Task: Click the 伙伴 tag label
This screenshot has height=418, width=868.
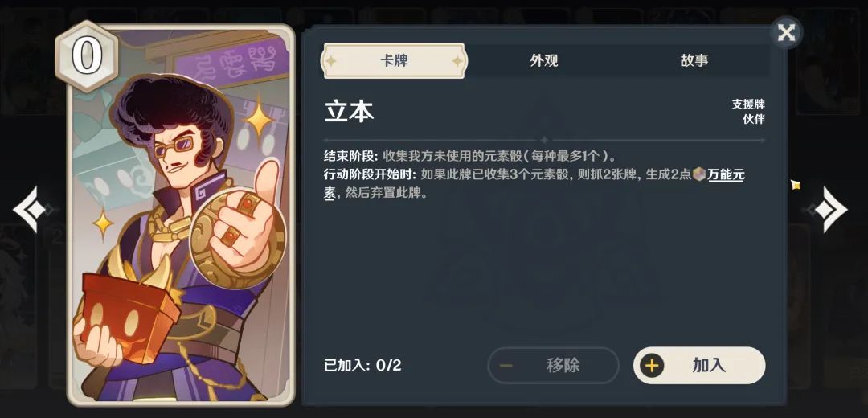Action: click(754, 118)
